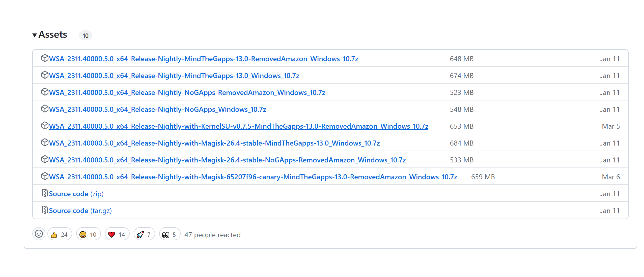Image resolution: width=644 pixels, height=277 pixels.
Task: Click the Assets heading text
Action: click(x=53, y=35)
